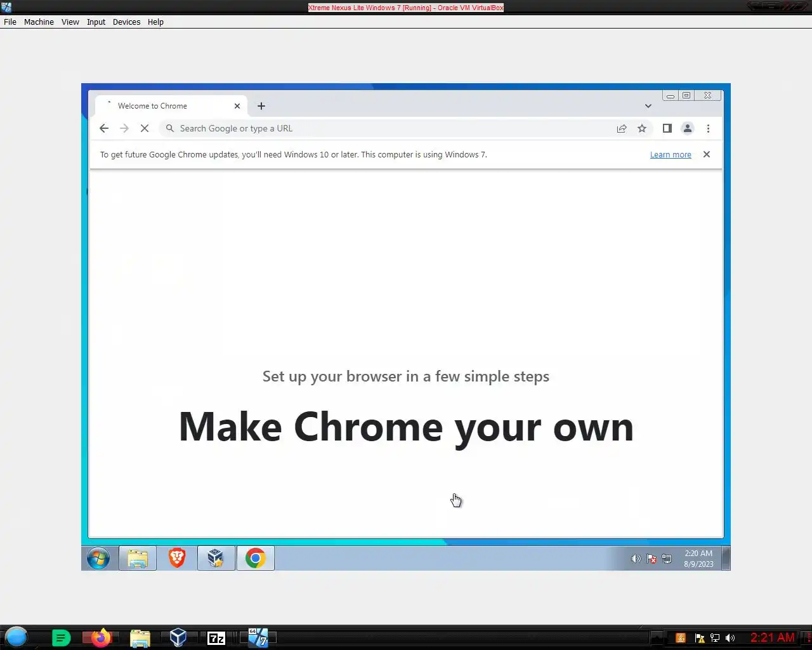Open the Chrome profile avatar button

(x=688, y=128)
